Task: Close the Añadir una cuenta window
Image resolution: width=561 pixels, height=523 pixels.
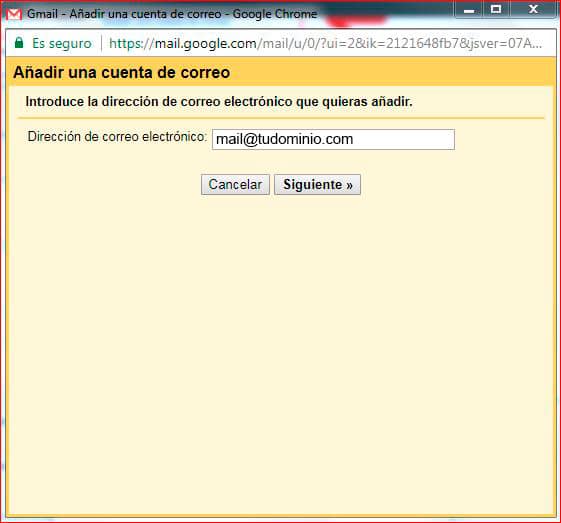Action: [533, 9]
